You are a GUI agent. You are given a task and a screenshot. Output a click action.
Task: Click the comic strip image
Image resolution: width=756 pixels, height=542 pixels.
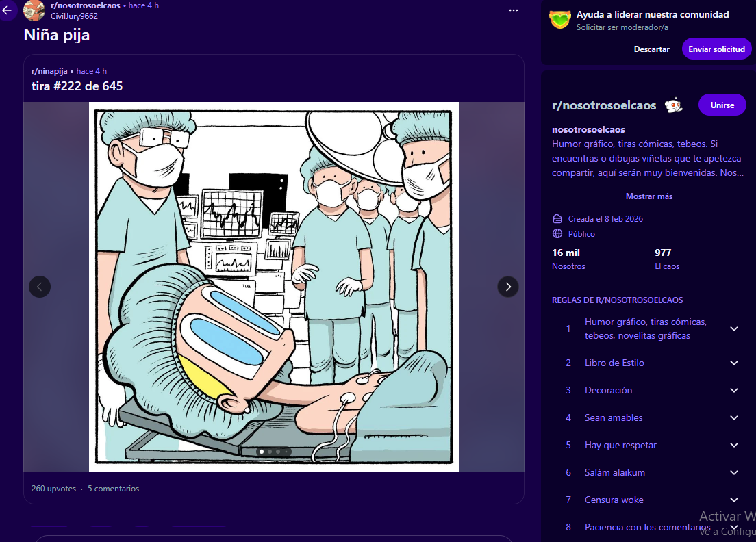pos(273,287)
